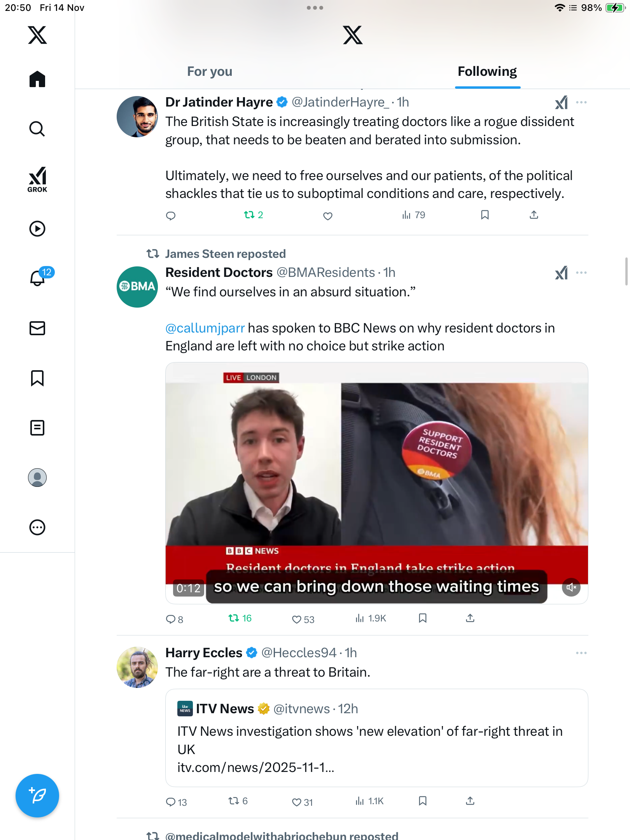Open the search page in sidebar

(37, 129)
